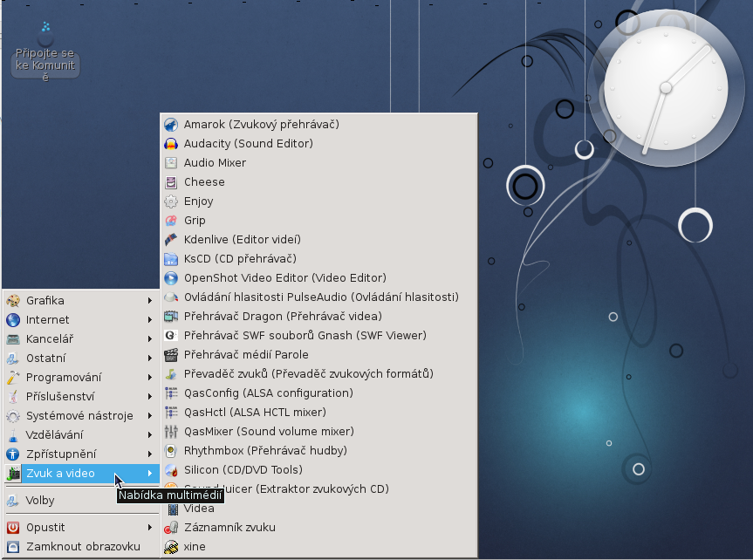
Task: Open the Systémové nástroje category
Action: (x=81, y=416)
